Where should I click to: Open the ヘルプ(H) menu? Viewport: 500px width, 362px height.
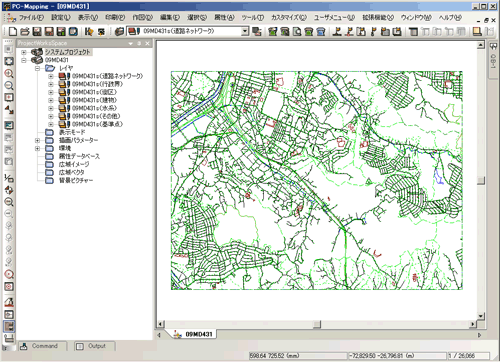[x=450, y=18]
